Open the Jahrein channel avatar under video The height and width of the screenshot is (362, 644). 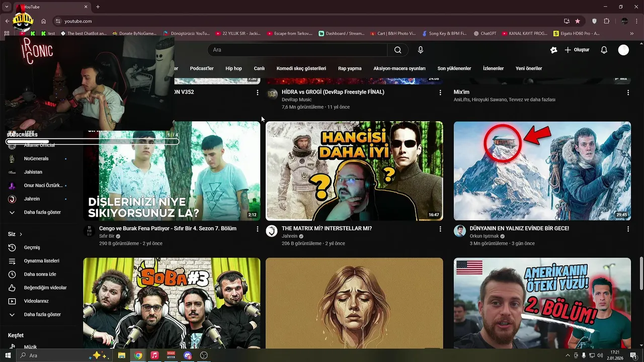[272, 231]
